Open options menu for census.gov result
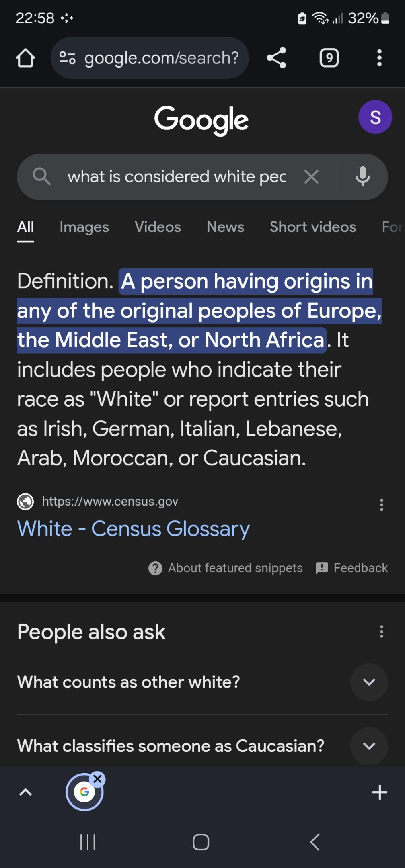The height and width of the screenshot is (868, 405). click(381, 505)
